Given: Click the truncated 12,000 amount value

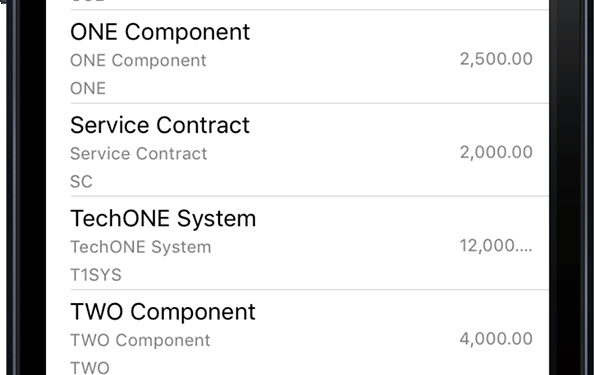Looking at the screenshot, I should coord(496,245).
